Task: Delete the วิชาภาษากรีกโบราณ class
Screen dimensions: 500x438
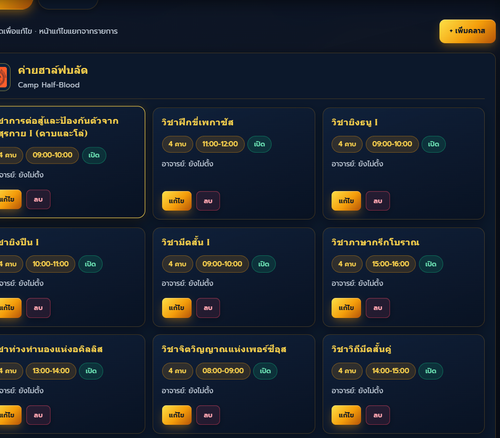Action: pos(378,308)
